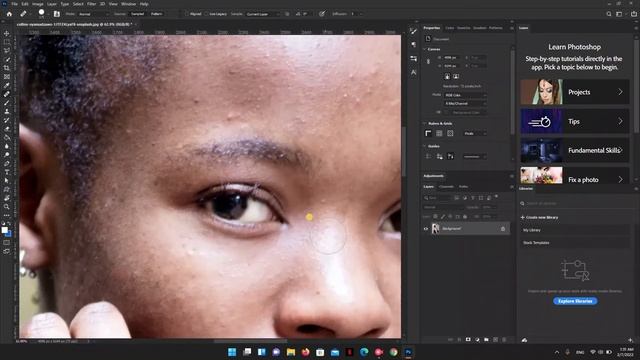Open the Window menu
Image resolution: width=640 pixels, height=360 pixels.
(x=128, y=4)
